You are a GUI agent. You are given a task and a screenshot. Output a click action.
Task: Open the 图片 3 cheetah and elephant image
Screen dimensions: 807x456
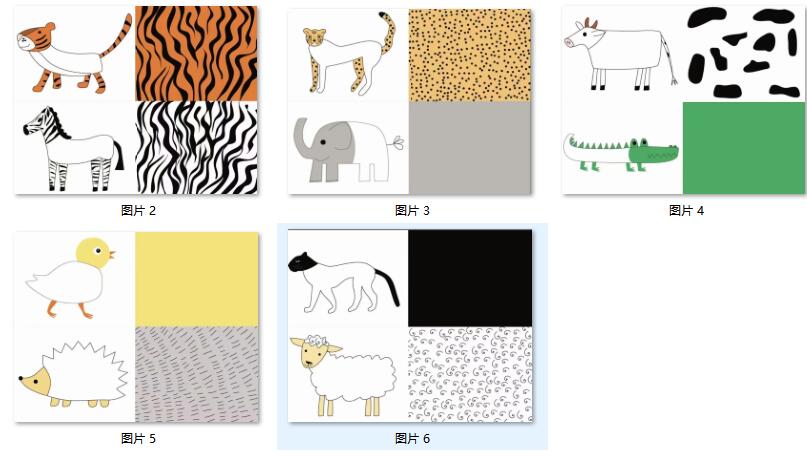click(x=410, y=101)
